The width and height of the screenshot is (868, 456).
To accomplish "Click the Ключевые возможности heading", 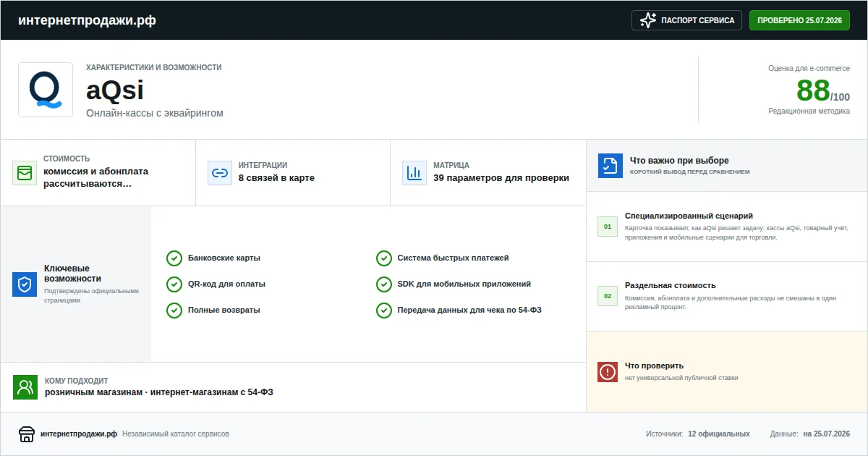I will tap(72, 273).
